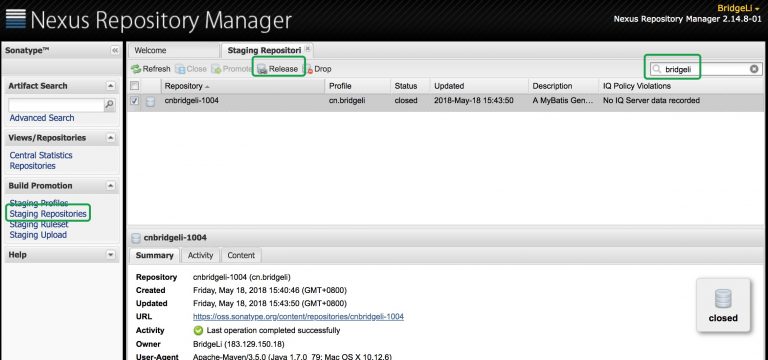The width and height of the screenshot is (768, 360).
Task: Focus the Artifact Search input field
Action: pos(56,104)
